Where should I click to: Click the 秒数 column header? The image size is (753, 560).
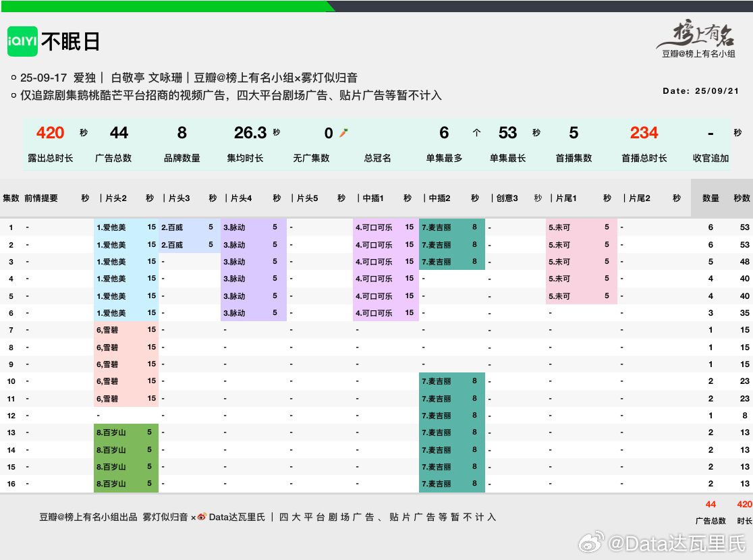742,198
